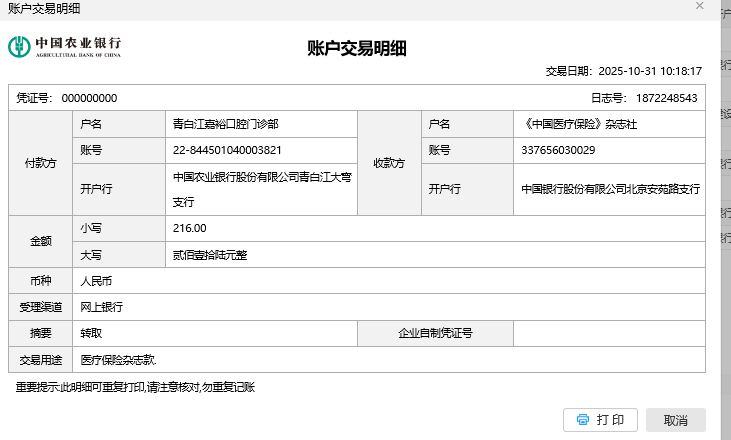
Task: Click the channel value 网上银行
Action: 101,307
